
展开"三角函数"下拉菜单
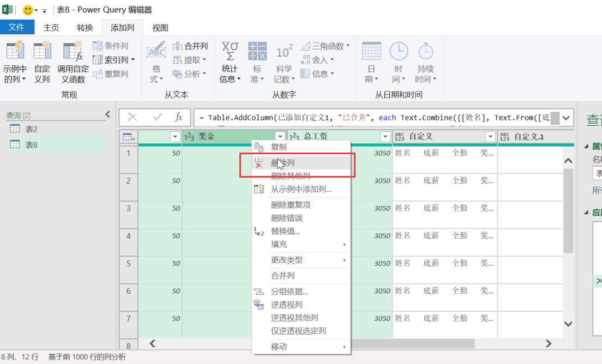(326, 46)
